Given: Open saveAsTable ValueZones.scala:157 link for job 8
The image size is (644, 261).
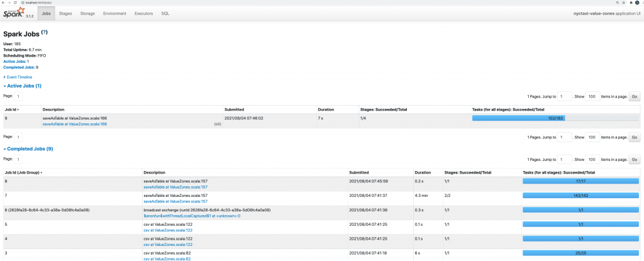Looking at the screenshot, I should [x=175, y=187].
